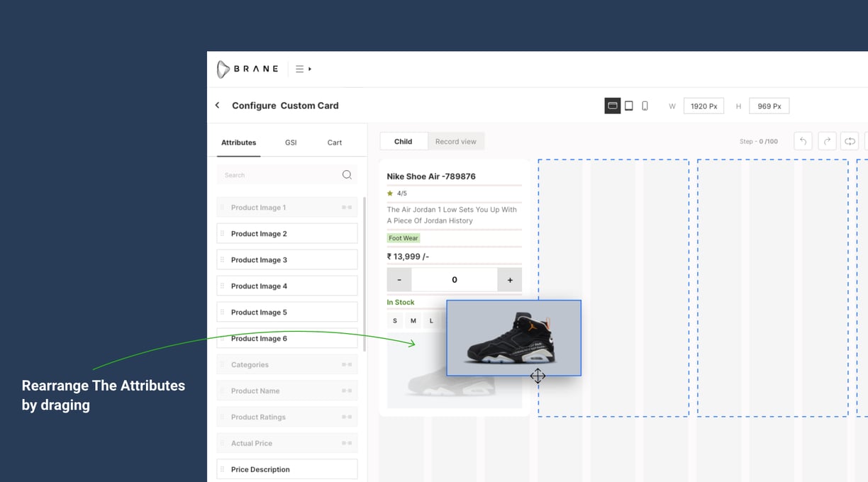The height and width of the screenshot is (482, 868).
Task: Select the Product Image 2 attribute
Action: pyautogui.click(x=287, y=233)
